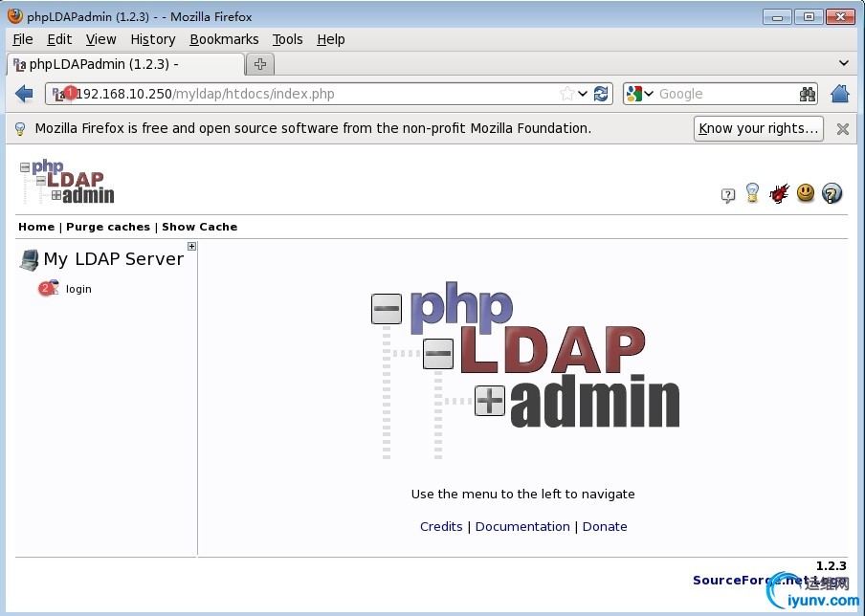Open the View menu
This screenshot has height=616, width=865.
click(101, 40)
